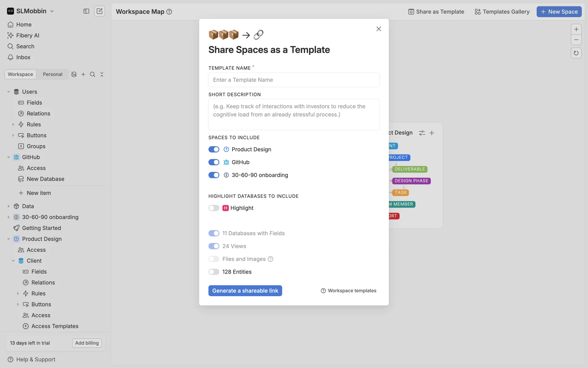Viewport: 588px width, 368px height.
Task: Click the Workspace Map help icon
Action: click(169, 12)
